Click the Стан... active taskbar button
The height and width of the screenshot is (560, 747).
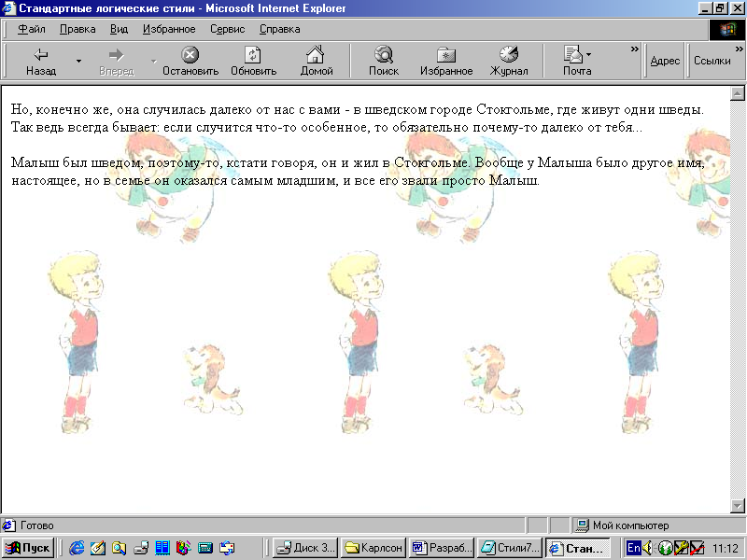(x=577, y=548)
